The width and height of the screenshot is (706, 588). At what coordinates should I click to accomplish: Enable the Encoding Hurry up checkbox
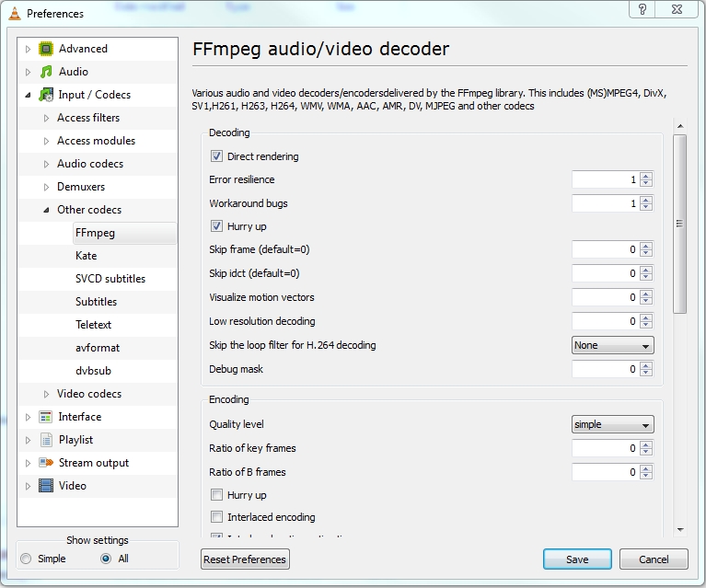216,495
